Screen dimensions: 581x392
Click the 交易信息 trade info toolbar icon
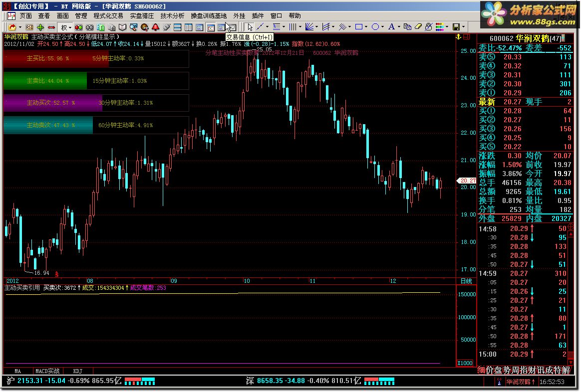pos(221,27)
